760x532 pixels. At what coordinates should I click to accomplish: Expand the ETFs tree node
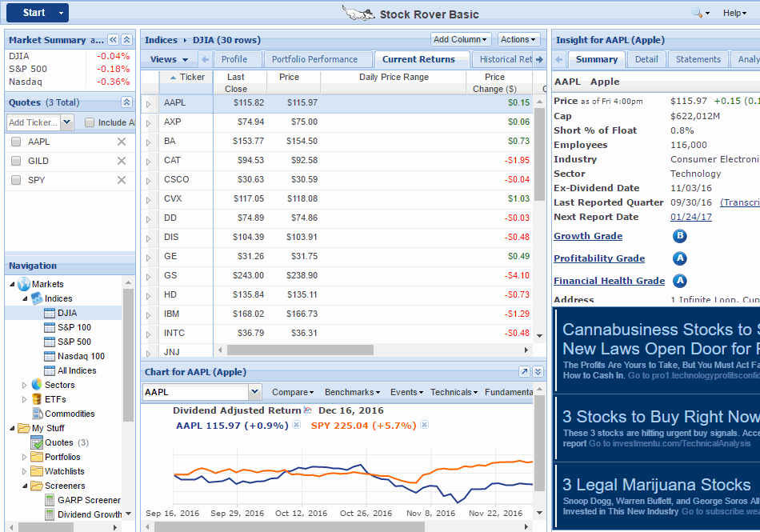tap(24, 400)
